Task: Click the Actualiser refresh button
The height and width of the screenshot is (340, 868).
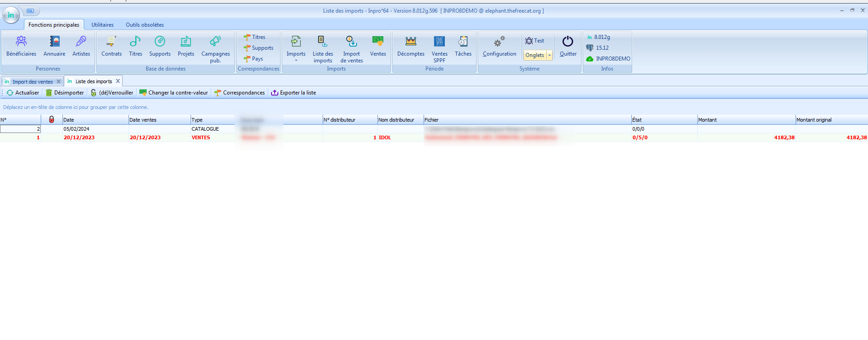Action: [x=23, y=93]
